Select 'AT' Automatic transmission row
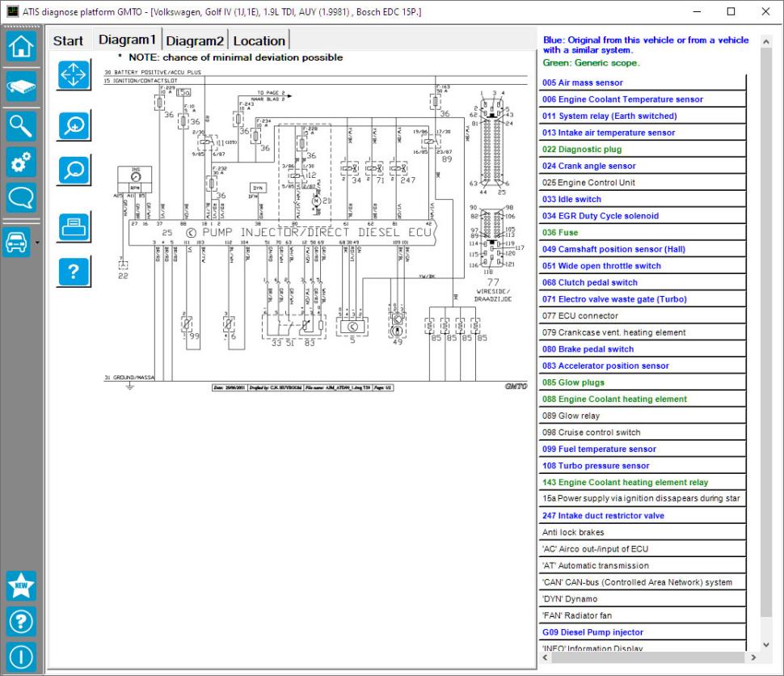The image size is (784, 676). 642,565
